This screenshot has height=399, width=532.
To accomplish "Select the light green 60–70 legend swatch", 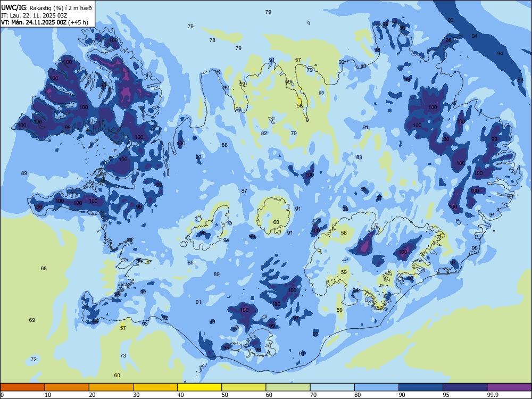I will (x=288, y=387).
